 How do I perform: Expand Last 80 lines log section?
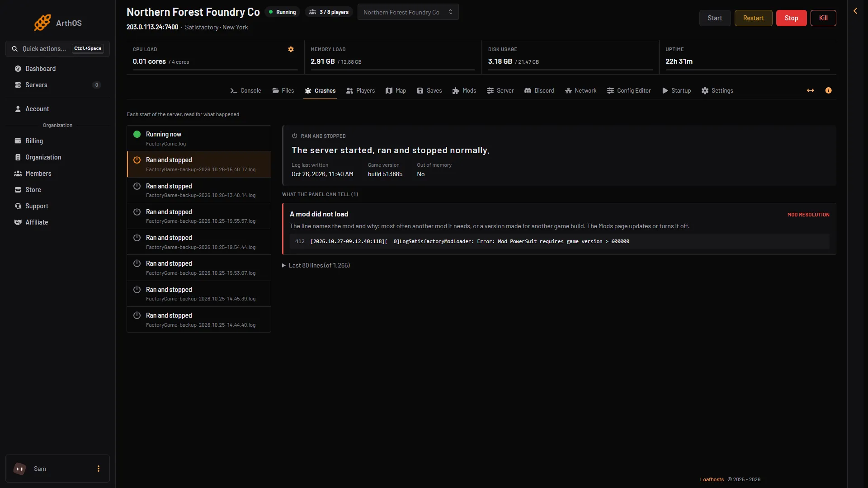[x=316, y=266]
